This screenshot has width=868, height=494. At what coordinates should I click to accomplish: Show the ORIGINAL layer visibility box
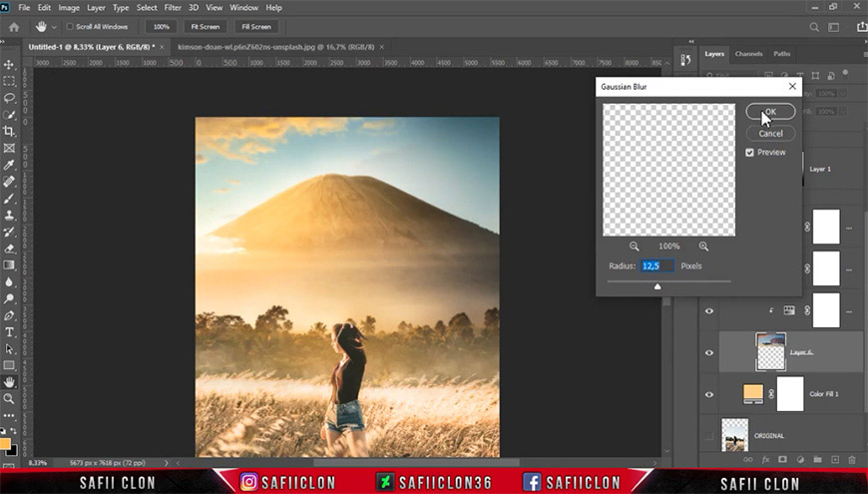tap(709, 436)
